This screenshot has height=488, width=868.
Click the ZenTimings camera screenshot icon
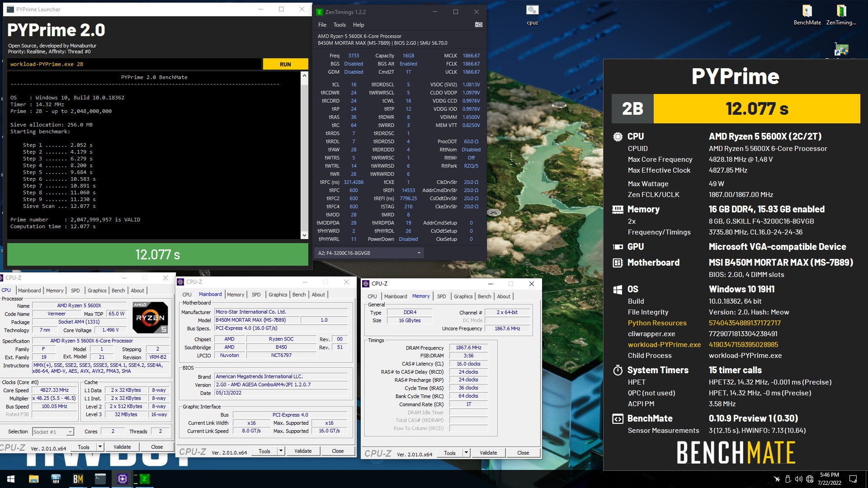click(478, 25)
